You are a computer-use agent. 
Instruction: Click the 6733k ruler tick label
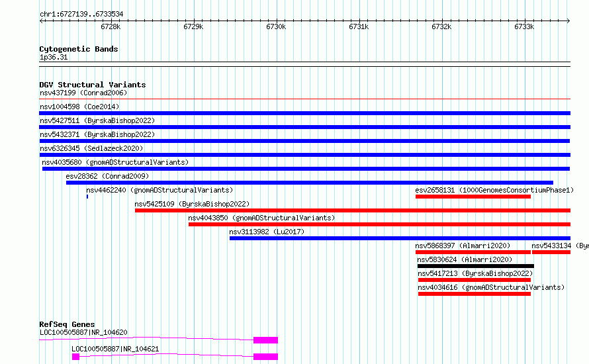tap(524, 26)
